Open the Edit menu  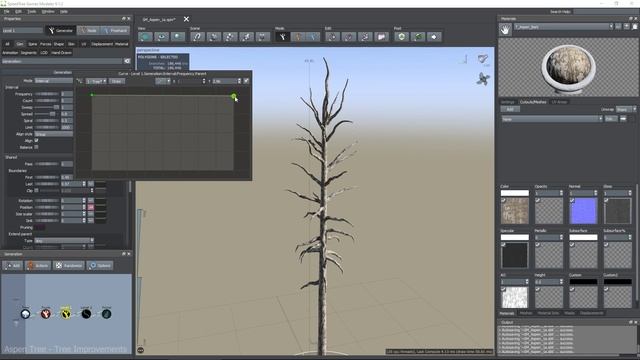(18, 11)
